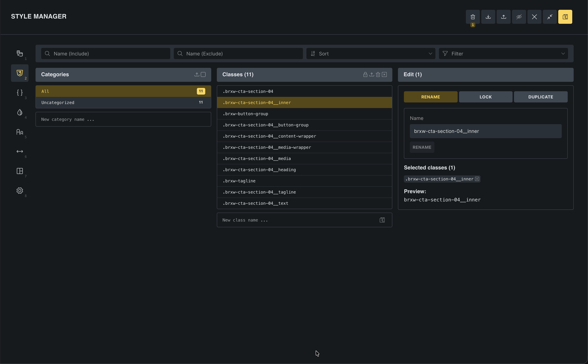
Task: Toggle the crossed-out eye visibility button
Action: click(x=519, y=17)
